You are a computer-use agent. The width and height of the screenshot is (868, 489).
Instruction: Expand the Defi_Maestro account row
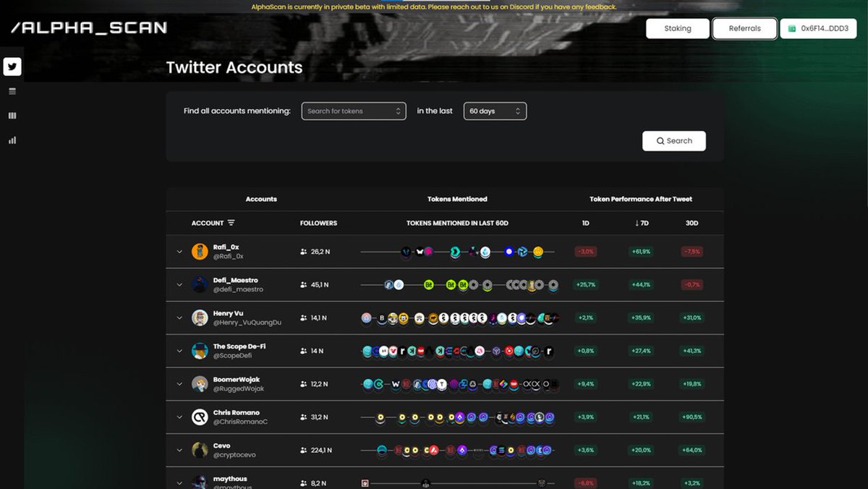179,284
